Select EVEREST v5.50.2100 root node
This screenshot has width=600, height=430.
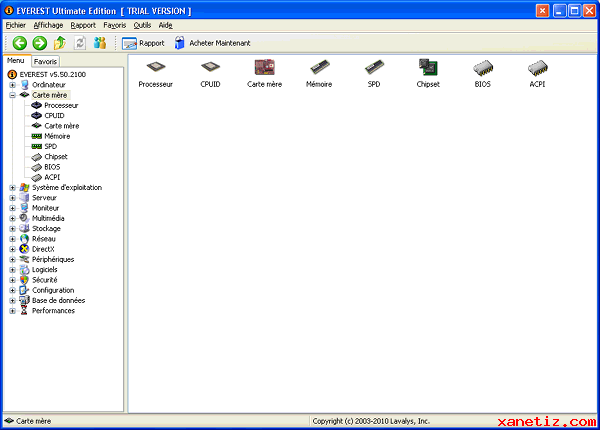pyautogui.click(x=53, y=75)
